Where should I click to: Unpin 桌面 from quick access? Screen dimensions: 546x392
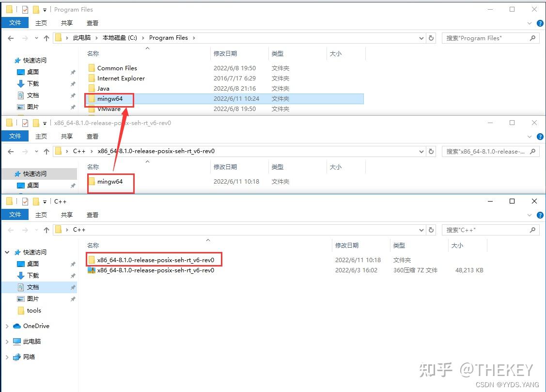tap(73, 264)
